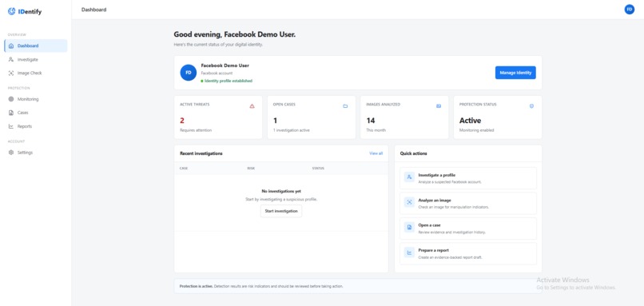Open the Open Cases stat card
Screen dimensions: 644x306
point(312,117)
